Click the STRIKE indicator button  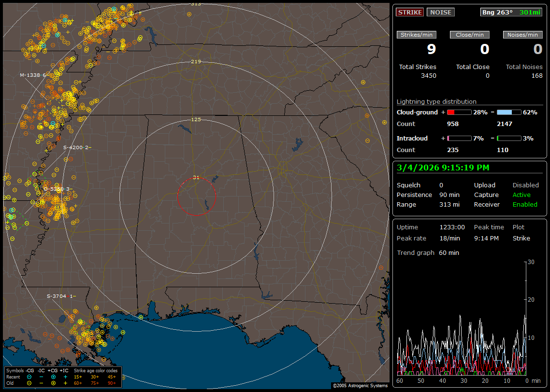coord(410,13)
